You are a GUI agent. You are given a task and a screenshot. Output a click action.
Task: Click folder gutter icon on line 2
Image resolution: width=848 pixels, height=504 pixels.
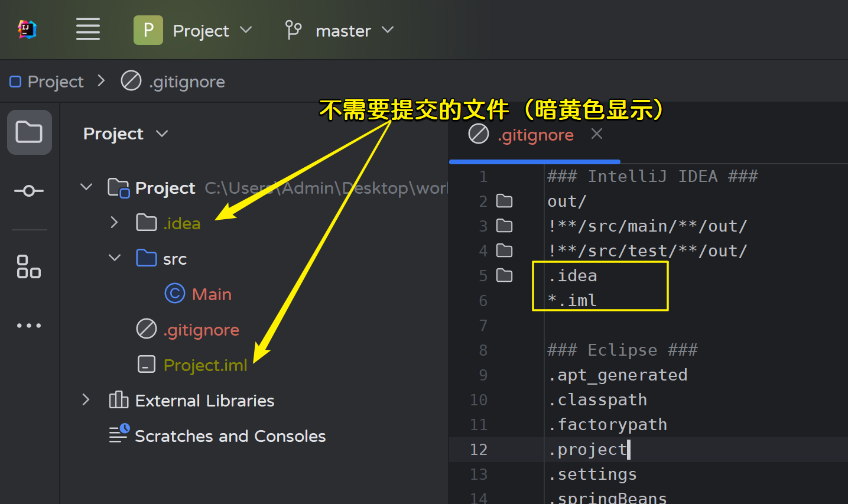504,201
